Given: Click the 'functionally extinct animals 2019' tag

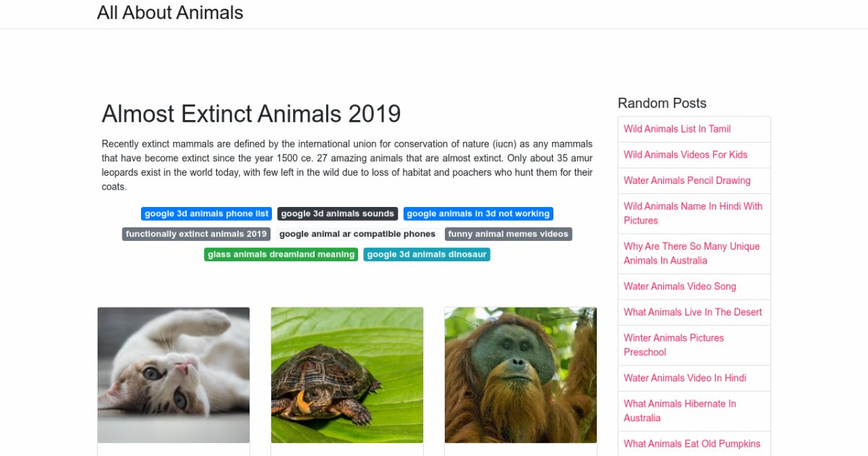Looking at the screenshot, I should tap(196, 234).
